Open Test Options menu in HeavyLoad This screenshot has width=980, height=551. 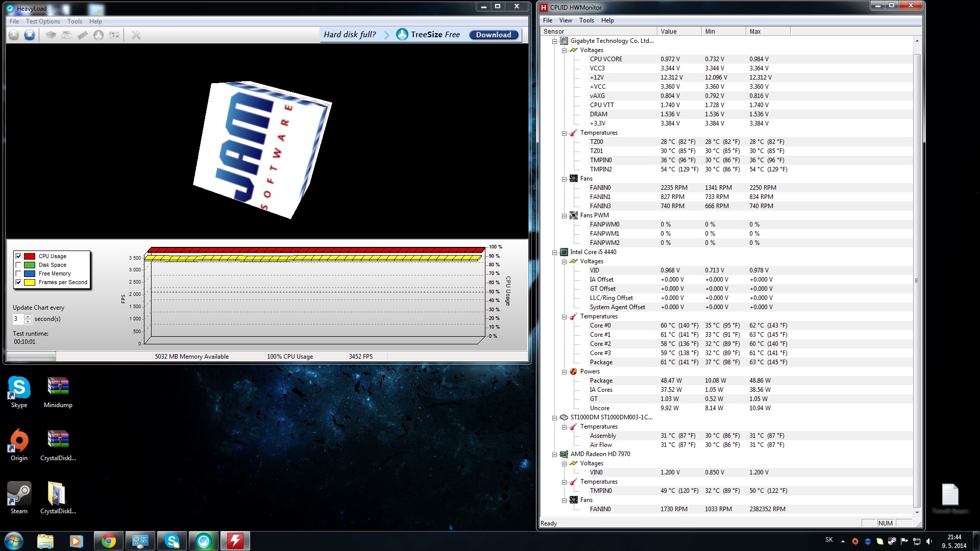pyautogui.click(x=43, y=21)
